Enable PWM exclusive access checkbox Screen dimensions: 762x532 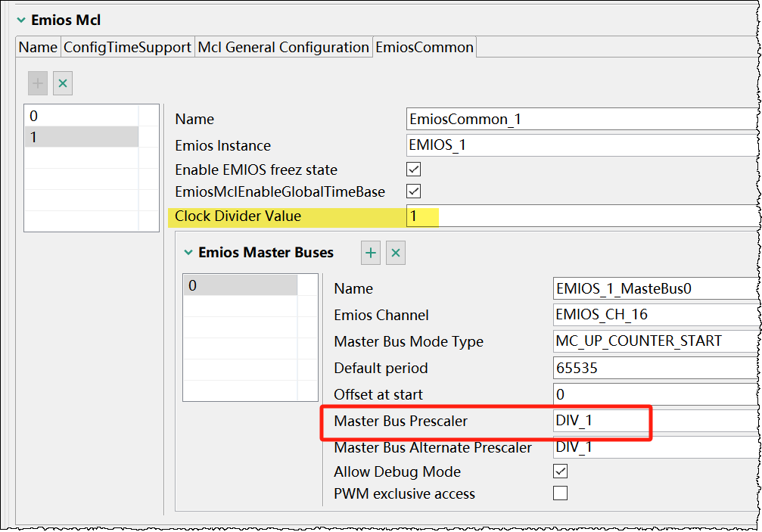pyautogui.click(x=561, y=493)
